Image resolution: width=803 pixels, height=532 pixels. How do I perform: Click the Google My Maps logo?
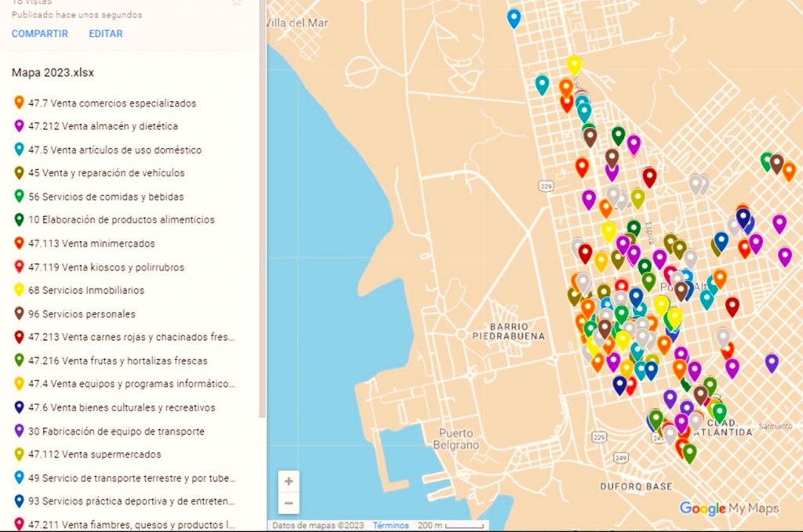729,508
